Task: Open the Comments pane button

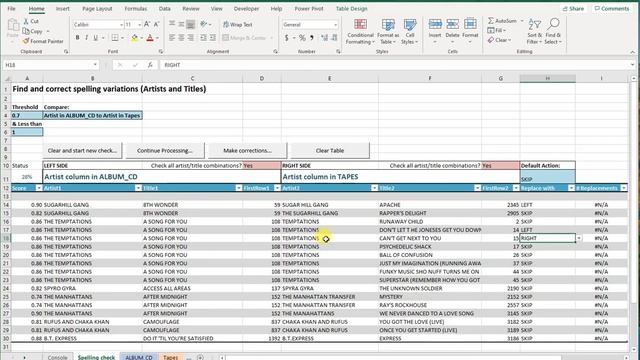Action: coord(612,9)
